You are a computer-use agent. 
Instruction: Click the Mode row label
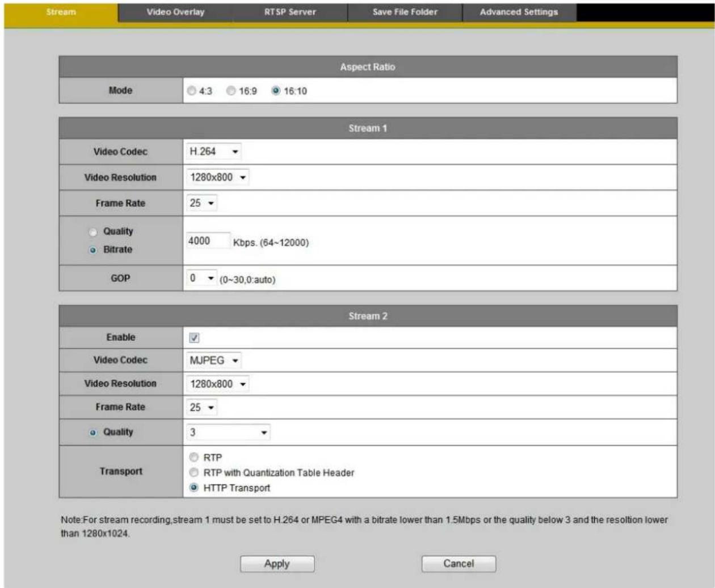tap(120, 90)
